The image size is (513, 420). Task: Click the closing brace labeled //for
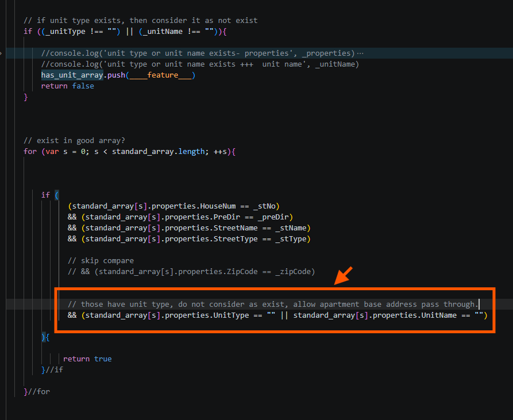(37, 391)
